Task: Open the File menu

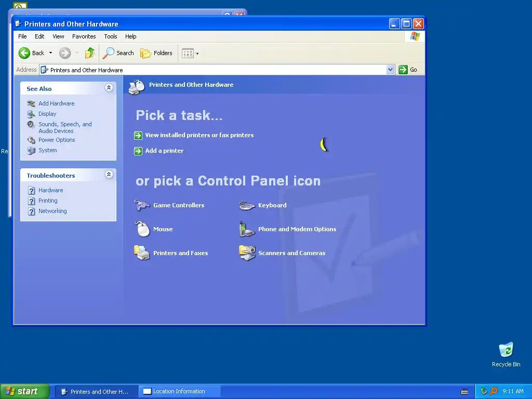Action: [x=22, y=36]
